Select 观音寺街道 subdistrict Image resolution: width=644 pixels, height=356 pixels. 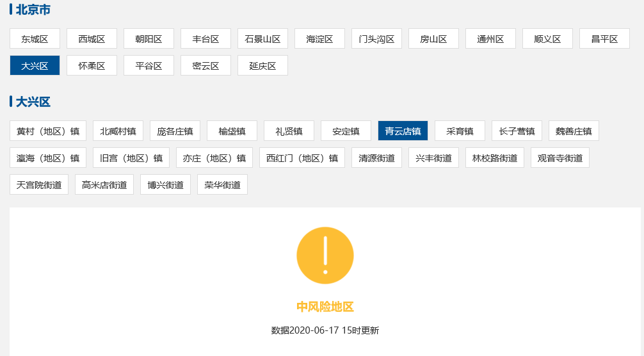point(560,158)
